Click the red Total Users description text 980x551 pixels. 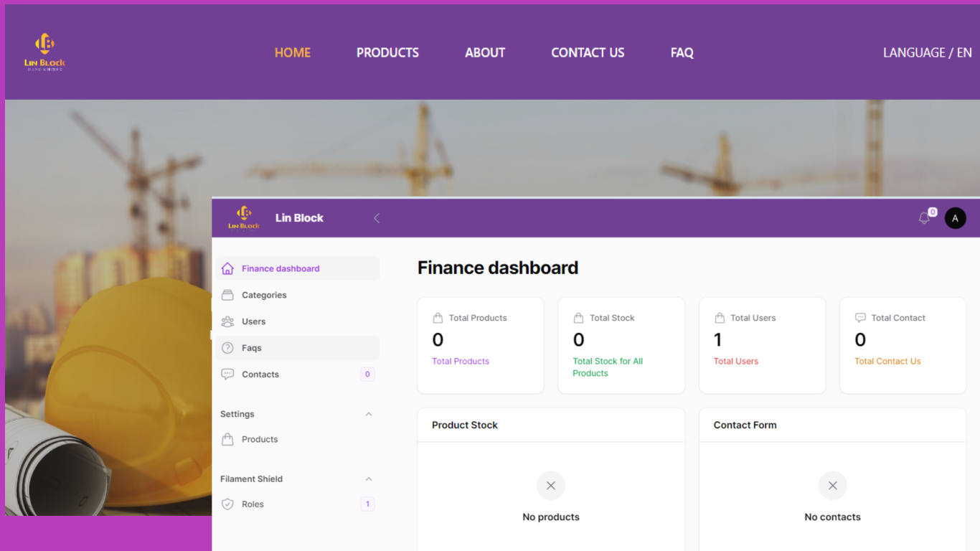736,361
